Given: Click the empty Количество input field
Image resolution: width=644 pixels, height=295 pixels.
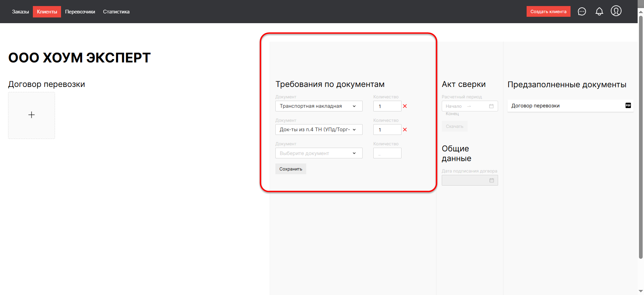Looking at the screenshot, I should coord(387,153).
